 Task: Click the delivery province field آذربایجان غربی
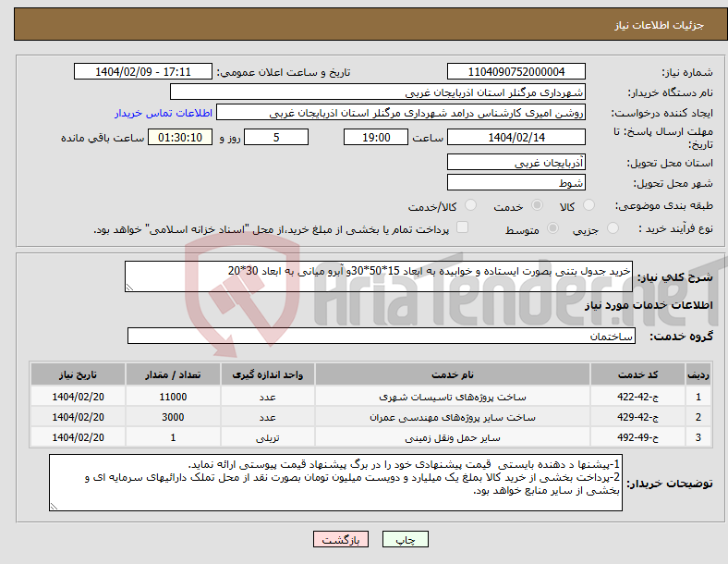516,163
